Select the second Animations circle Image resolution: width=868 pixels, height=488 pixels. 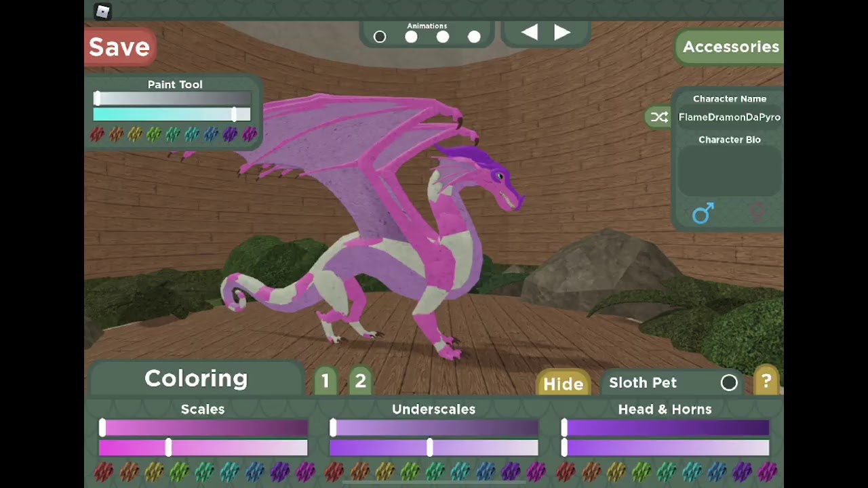(x=411, y=37)
